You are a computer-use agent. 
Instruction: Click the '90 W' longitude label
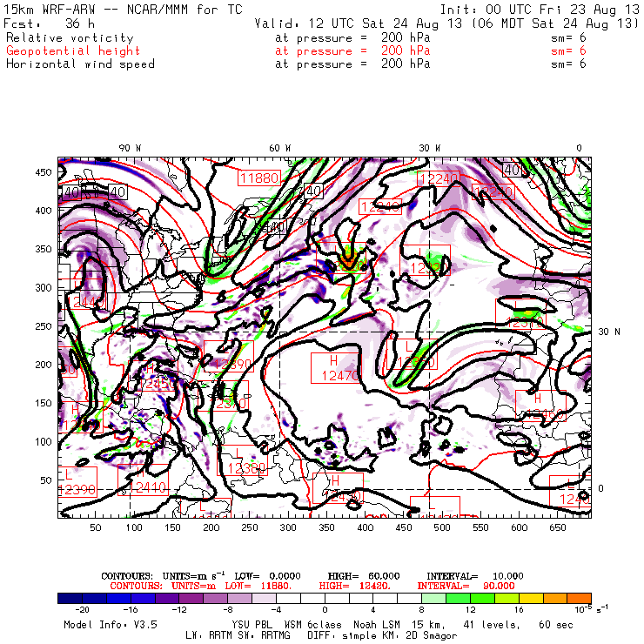click(130, 148)
